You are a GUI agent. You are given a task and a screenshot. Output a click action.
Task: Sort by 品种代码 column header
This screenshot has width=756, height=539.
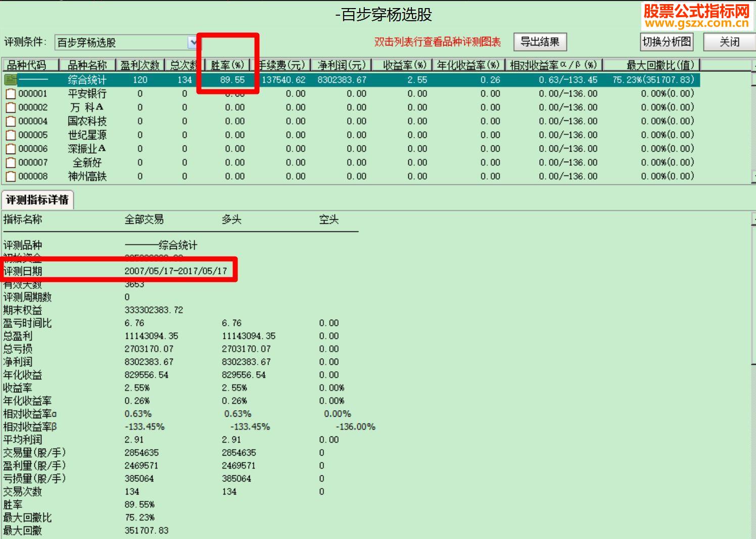pos(30,65)
